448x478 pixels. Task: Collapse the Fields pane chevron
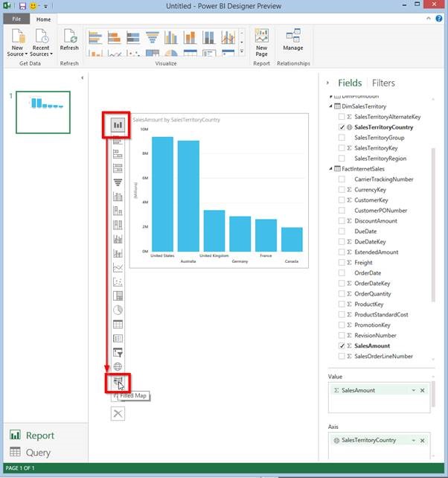[x=328, y=83]
